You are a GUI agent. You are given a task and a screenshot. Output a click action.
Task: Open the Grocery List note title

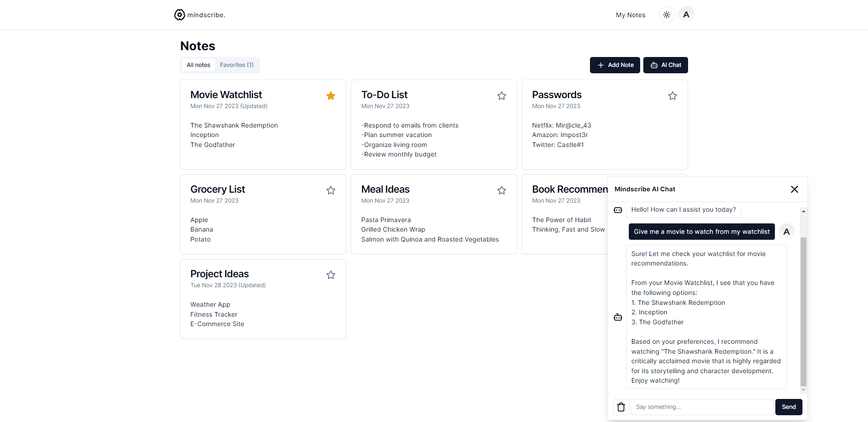217,190
